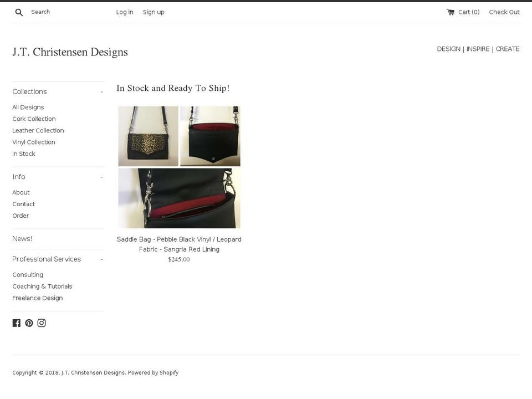Select In Stock collection
Screen dimensions: 532x399
[x=24, y=154]
